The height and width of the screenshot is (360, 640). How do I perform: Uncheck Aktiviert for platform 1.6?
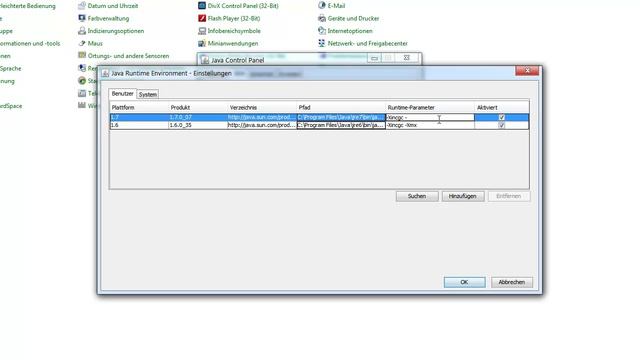click(502, 125)
